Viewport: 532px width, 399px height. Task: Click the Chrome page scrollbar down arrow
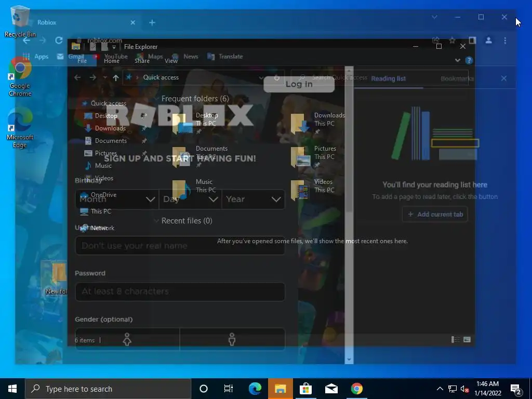[349, 360]
